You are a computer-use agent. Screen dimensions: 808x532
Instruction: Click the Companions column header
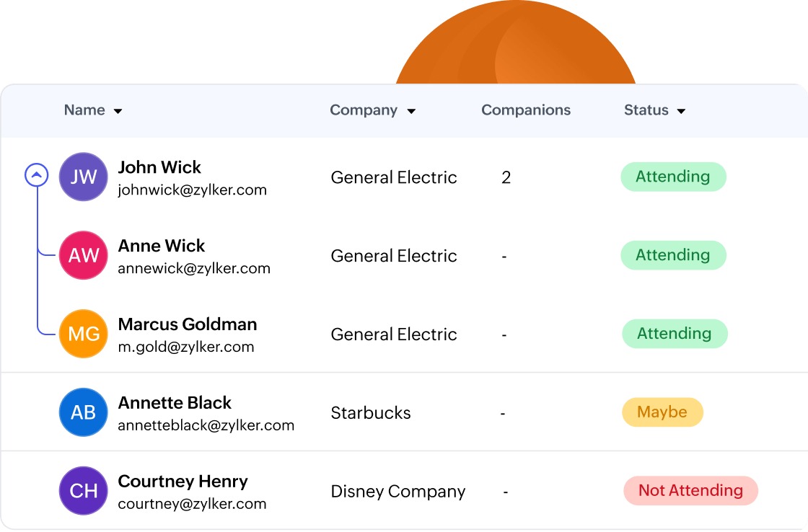[525, 110]
